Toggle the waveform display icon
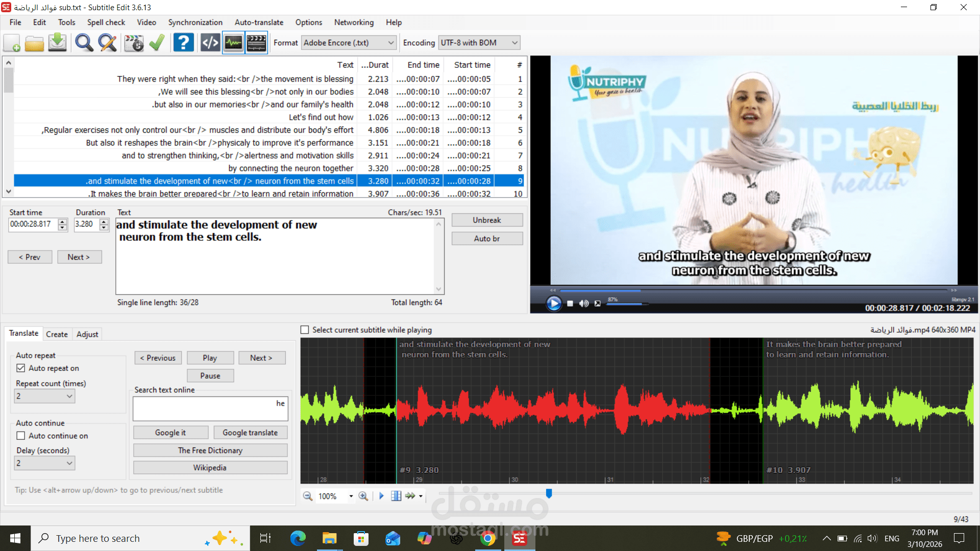Screen dimensions: 980x551 pyautogui.click(x=233, y=43)
